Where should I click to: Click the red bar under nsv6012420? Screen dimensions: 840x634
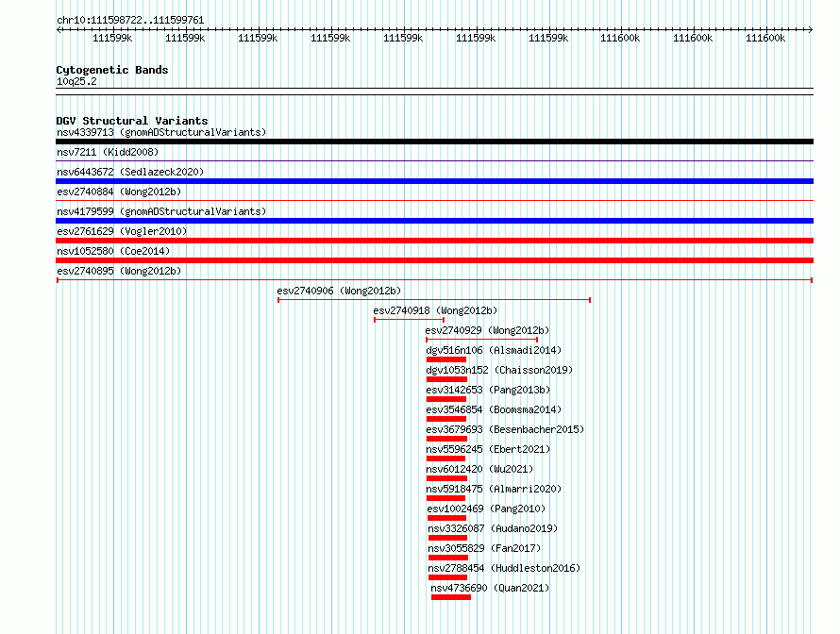click(x=446, y=478)
